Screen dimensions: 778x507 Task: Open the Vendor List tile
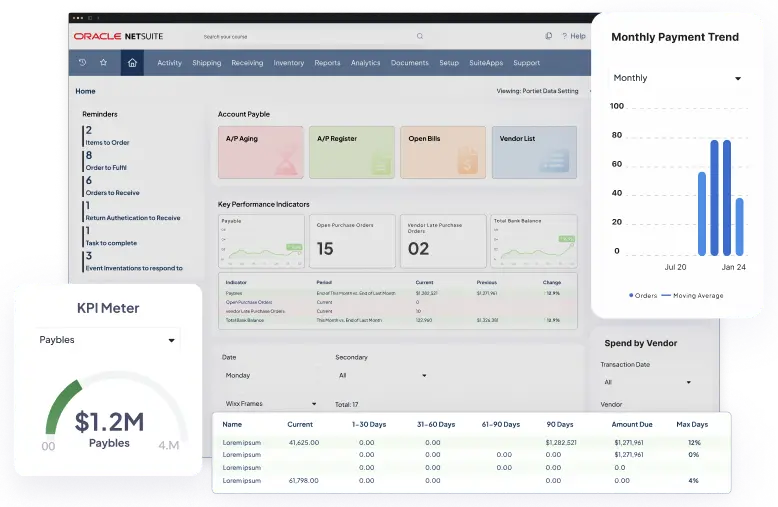click(534, 152)
